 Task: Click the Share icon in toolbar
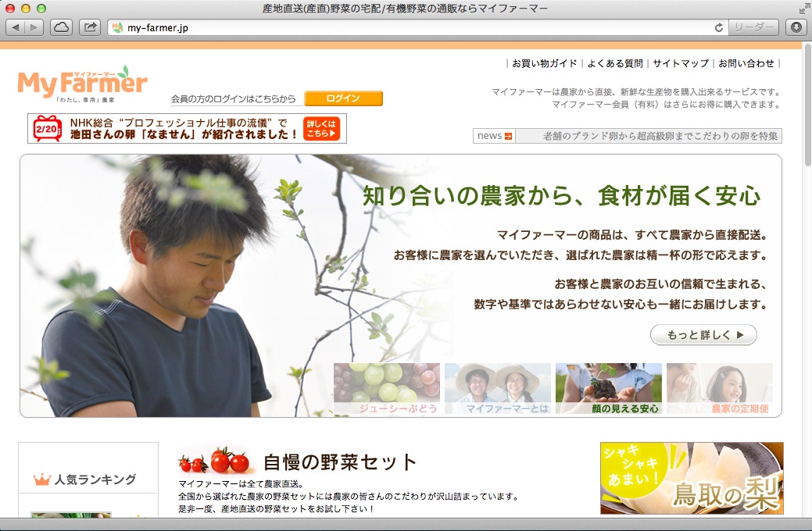[x=90, y=27]
